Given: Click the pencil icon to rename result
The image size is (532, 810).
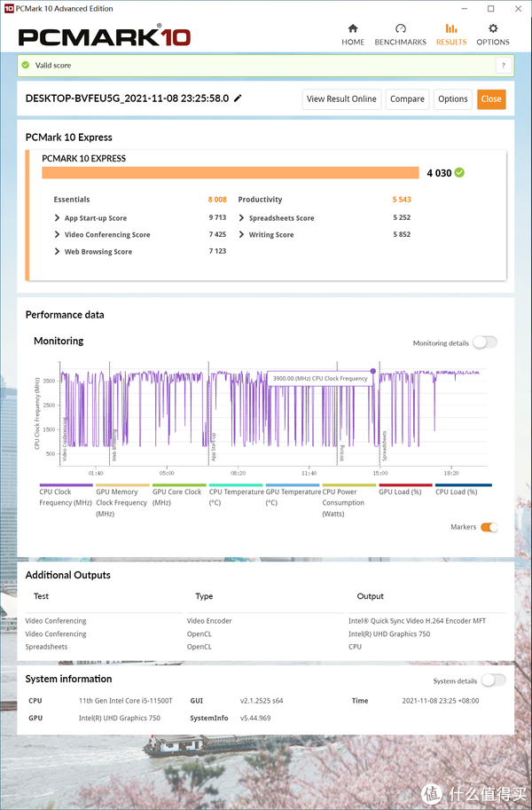Looking at the screenshot, I should (238, 98).
